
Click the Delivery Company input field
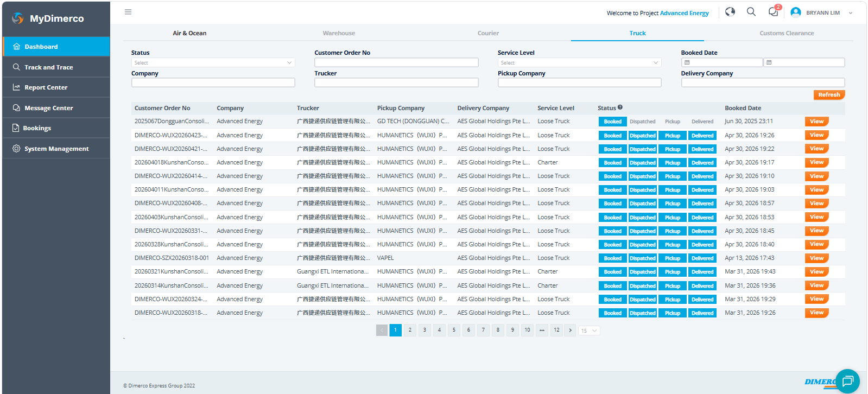pyautogui.click(x=763, y=82)
